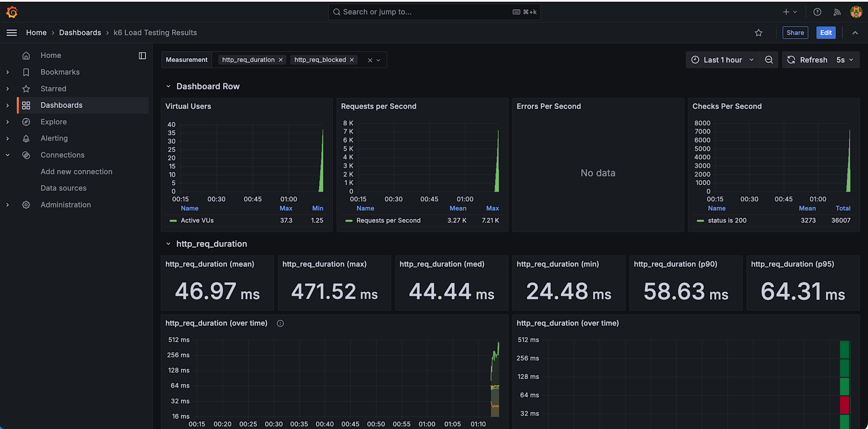This screenshot has width=868, height=429.
Task: Open the news feed icon
Action: tap(837, 12)
